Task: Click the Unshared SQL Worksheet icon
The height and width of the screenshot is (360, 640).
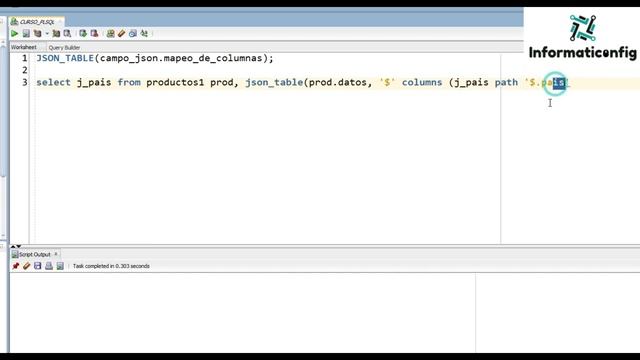Action: point(110,33)
